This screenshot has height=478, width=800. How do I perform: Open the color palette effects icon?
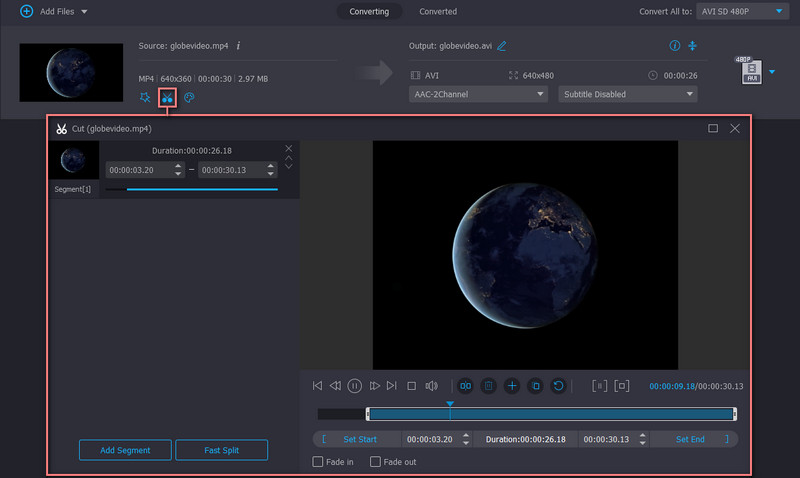click(189, 97)
